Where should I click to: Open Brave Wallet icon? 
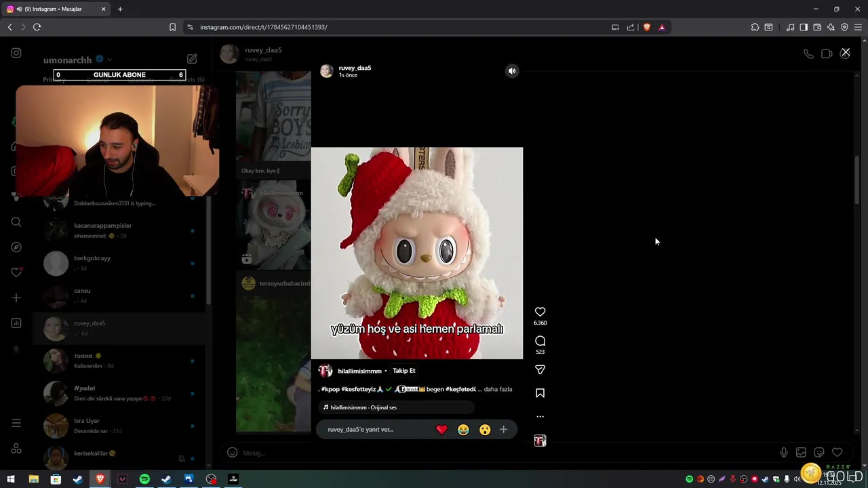pyautogui.click(x=817, y=27)
